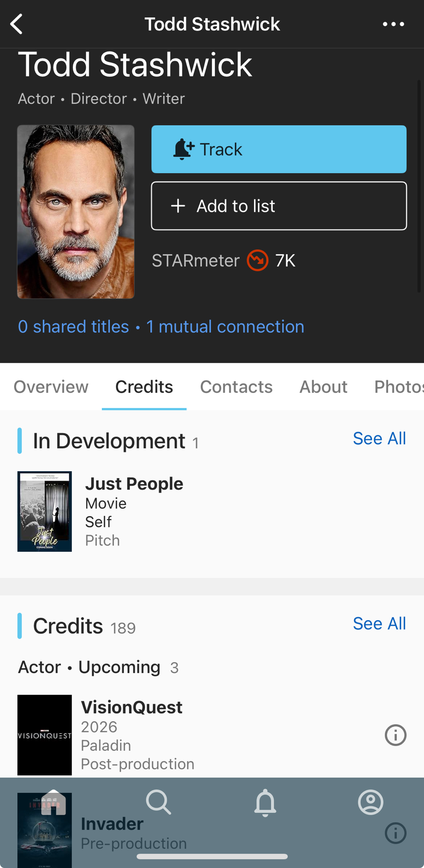The height and width of the screenshot is (868, 424).
Task: Track Todd Stashwick with the Track button
Action: click(279, 149)
